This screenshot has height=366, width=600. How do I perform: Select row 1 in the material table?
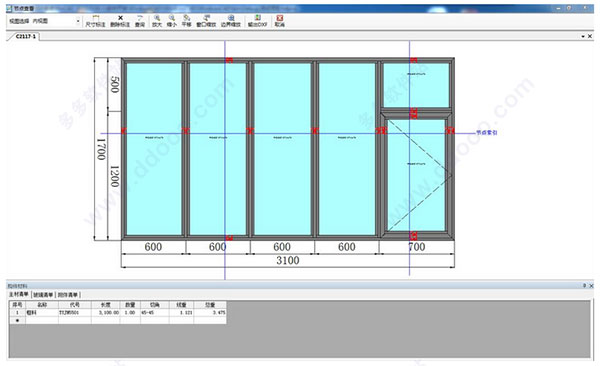pyautogui.click(x=118, y=312)
